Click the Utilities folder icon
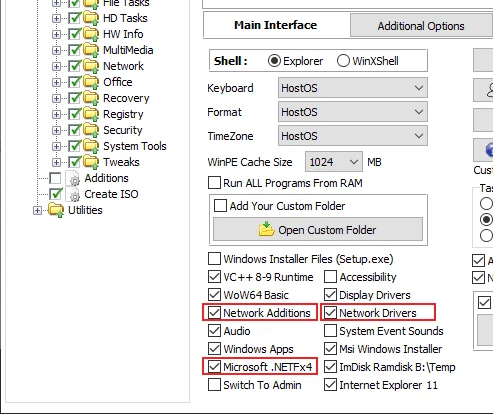 pyautogui.click(x=56, y=210)
